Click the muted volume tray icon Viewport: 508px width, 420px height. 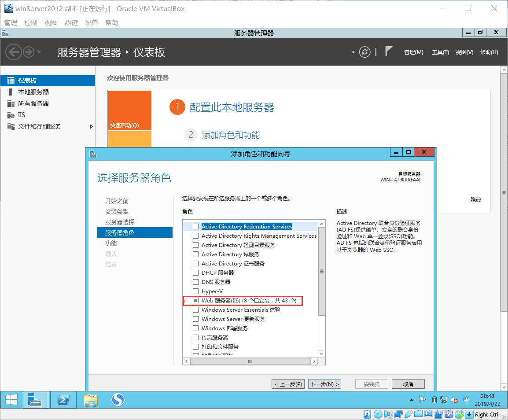[454, 400]
